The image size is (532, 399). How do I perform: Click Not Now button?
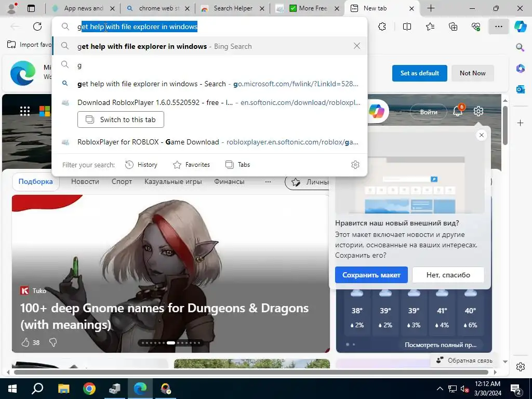tap(472, 73)
